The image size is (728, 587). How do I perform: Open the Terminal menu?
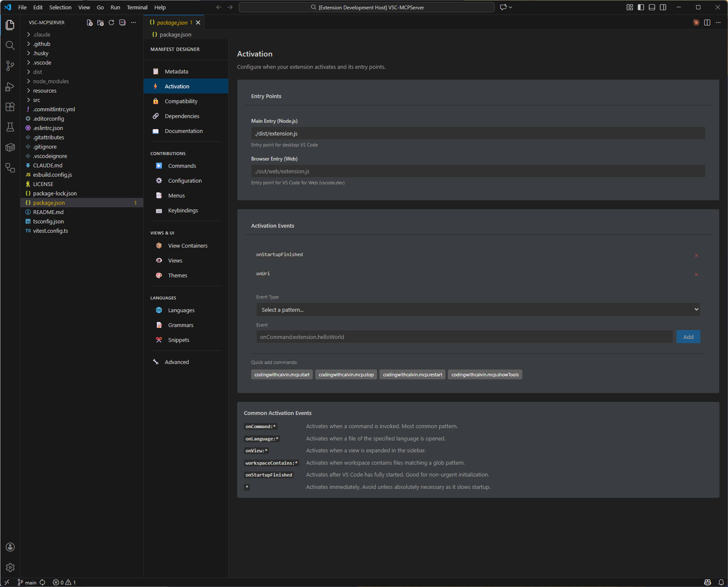[x=137, y=7]
